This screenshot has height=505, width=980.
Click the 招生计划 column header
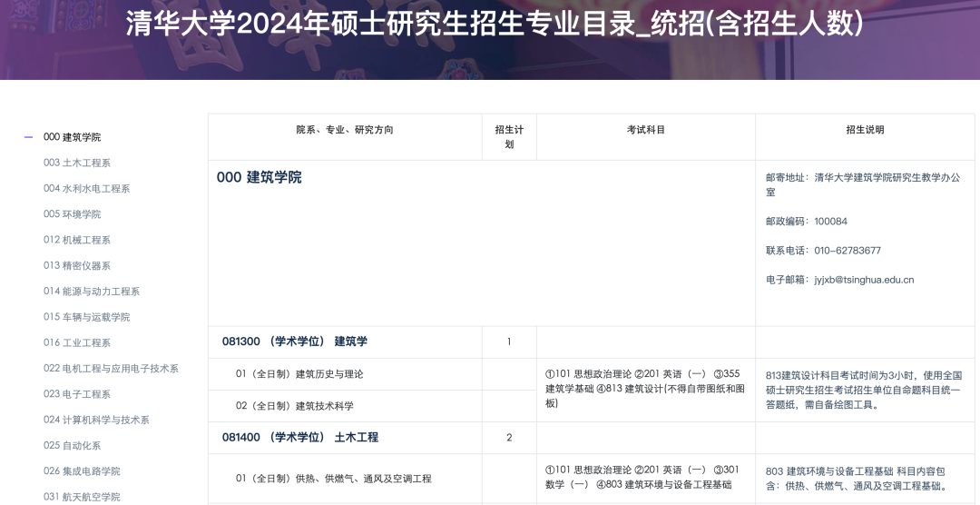coord(509,136)
